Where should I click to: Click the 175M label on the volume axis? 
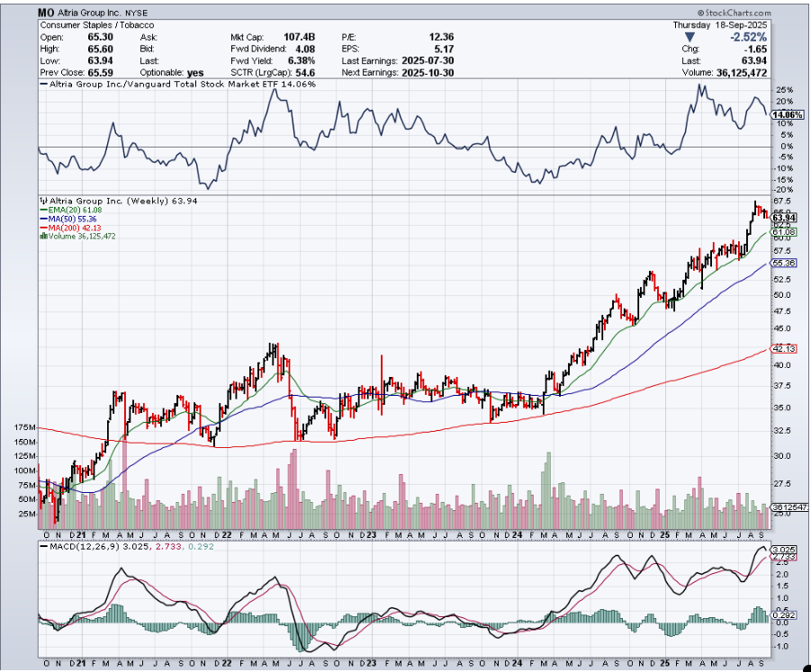25,428
